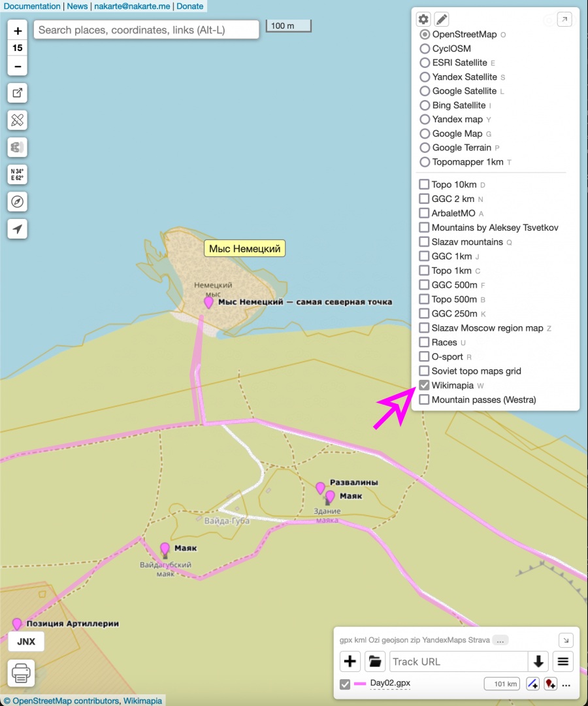Uncheck the Wikimapia overlay
The width and height of the screenshot is (588, 706).
point(425,386)
